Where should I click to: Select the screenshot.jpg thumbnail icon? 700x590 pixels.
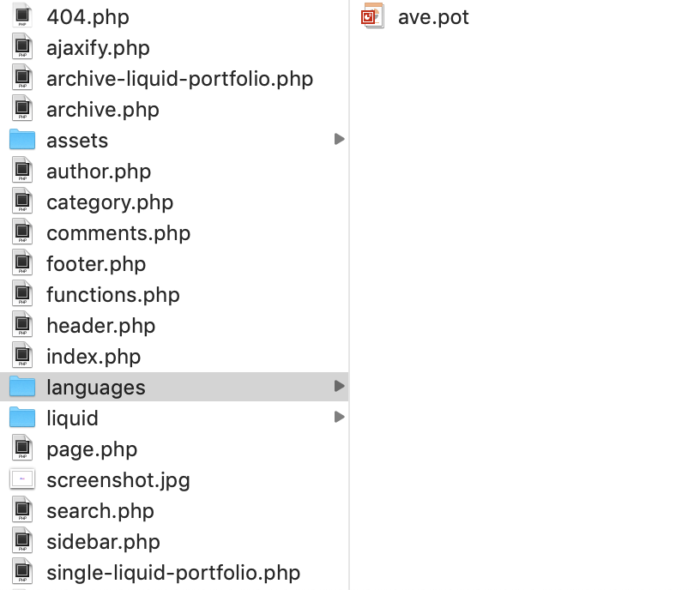tap(22, 479)
